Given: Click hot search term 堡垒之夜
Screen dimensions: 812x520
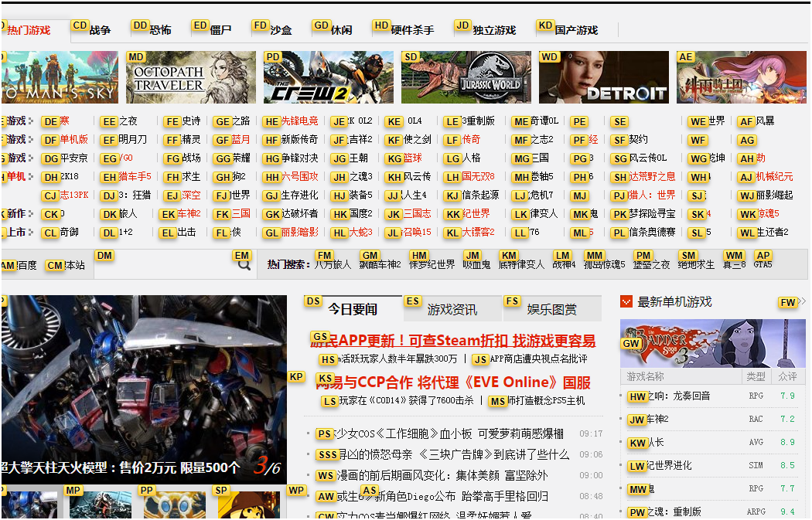Looking at the screenshot, I should point(651,265).
